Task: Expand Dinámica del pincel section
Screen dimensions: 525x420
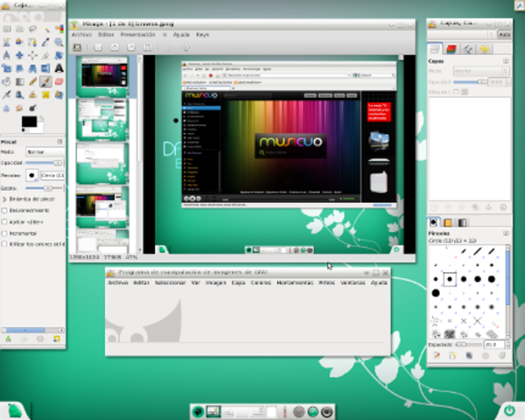Action: [4, 199]
